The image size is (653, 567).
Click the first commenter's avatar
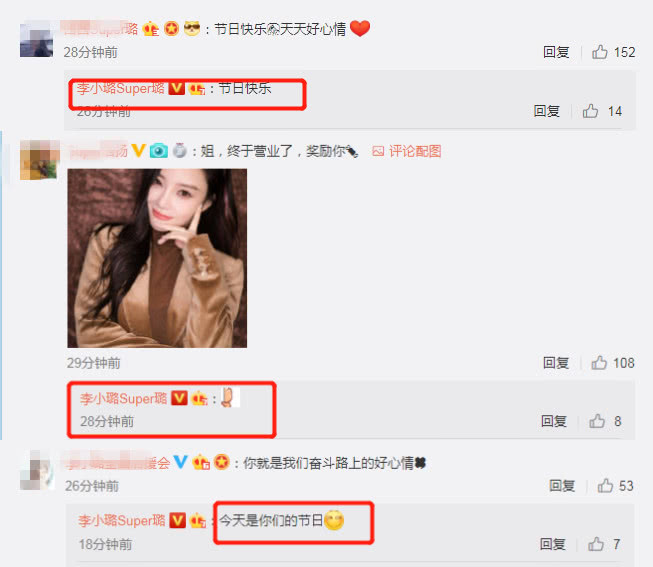point(37,40)
